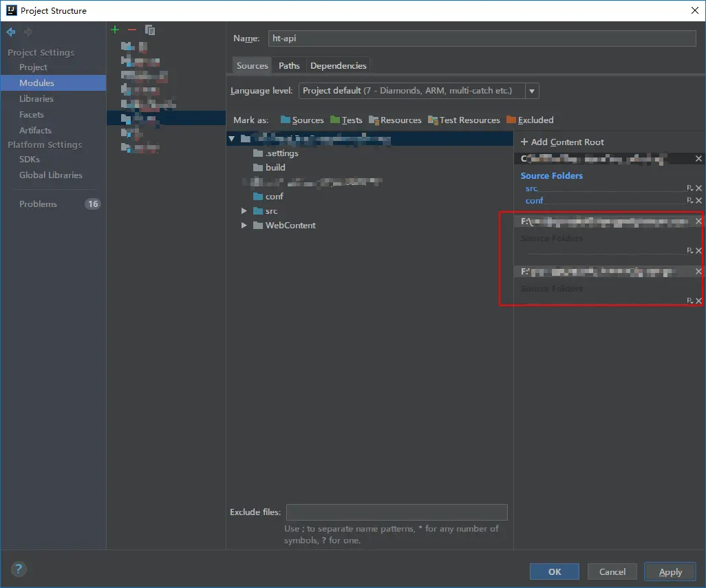Focus the module Name field ht-api
Image resolution: width=706 pixels, height=588 pixels.
[482, 39]
